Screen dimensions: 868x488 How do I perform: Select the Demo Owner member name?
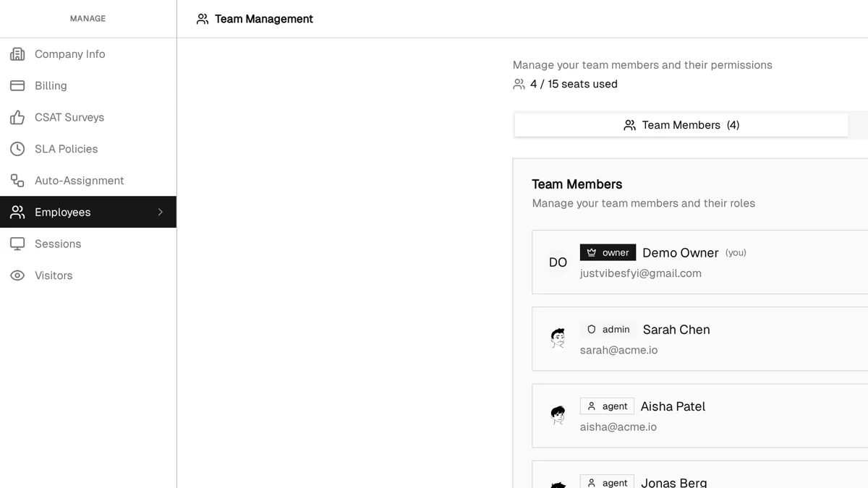tap(681, 252)
